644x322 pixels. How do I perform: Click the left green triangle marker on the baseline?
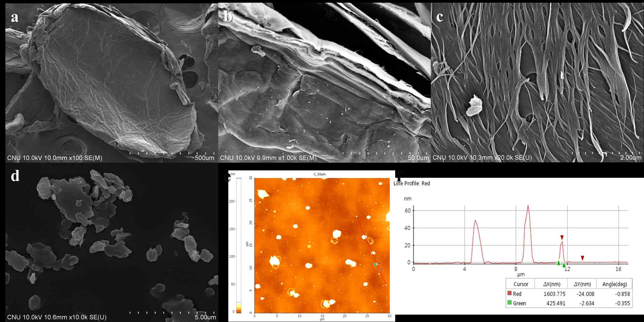[x=558, y=263]
